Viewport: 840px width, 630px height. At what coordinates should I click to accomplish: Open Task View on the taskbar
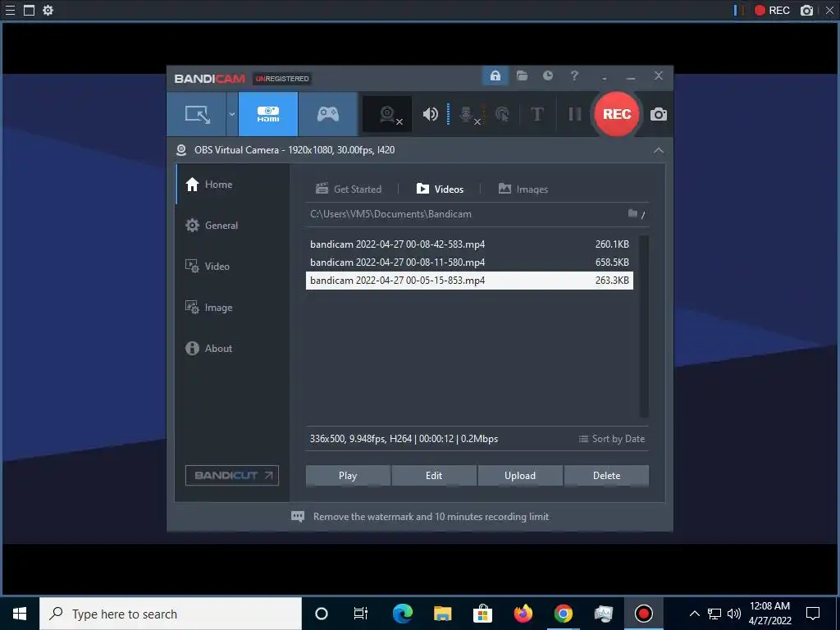tap(361, 614)
